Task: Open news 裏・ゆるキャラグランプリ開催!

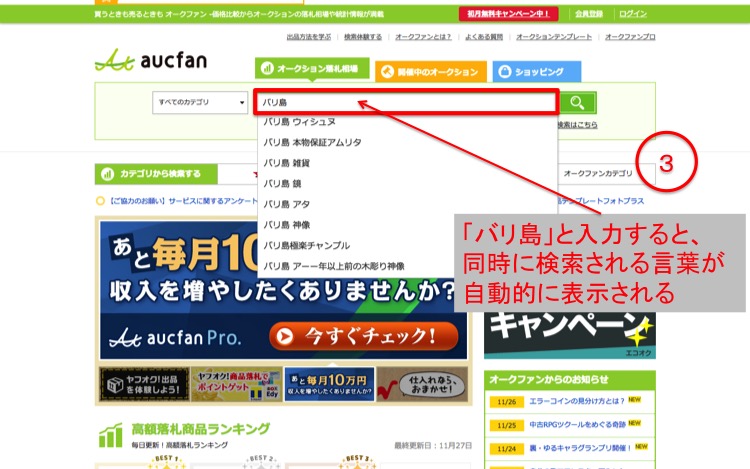Action: (x=580, y=448)
